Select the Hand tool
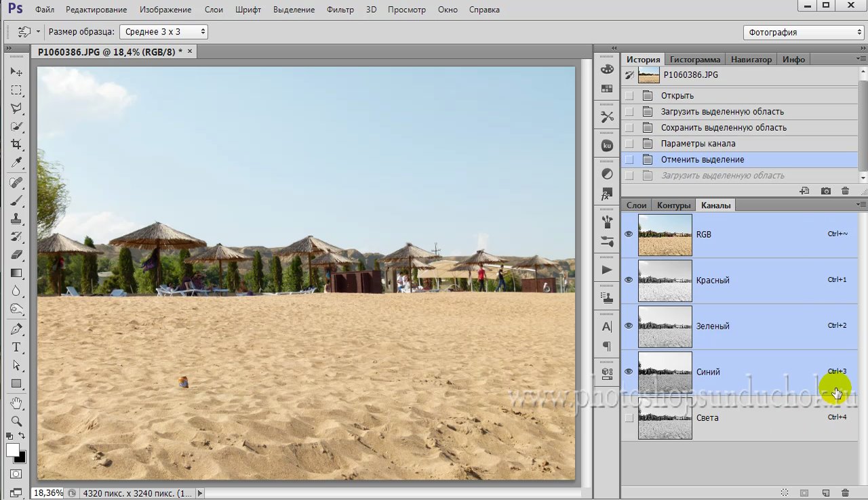The height and width of the screenshot is (500, 868). [16, 403]
